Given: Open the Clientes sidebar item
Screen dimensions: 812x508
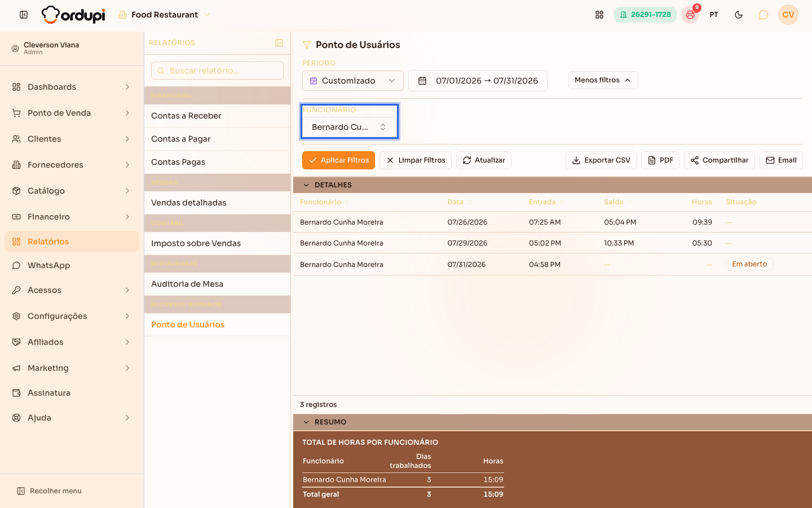Looking at the screenshot, I should pyautogui.click(x=72, y=139).
